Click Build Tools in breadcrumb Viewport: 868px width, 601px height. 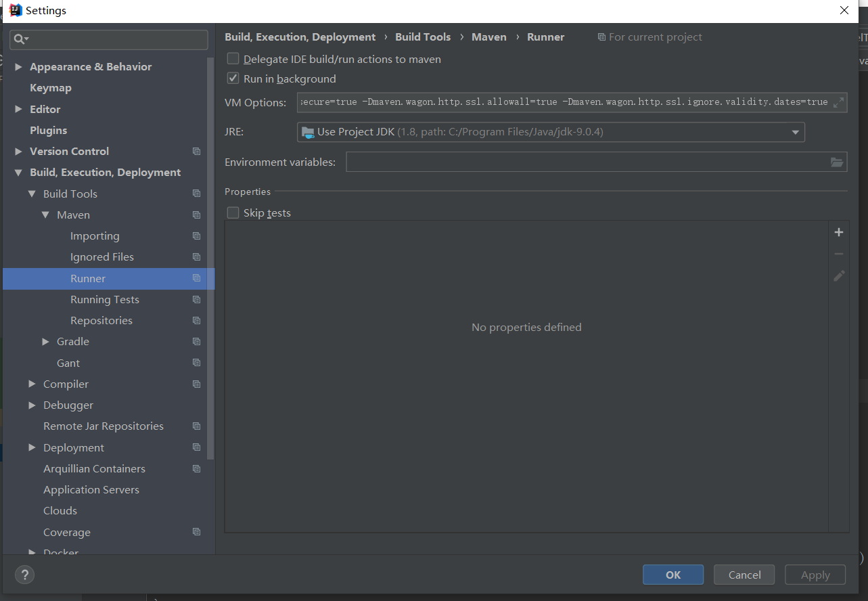pyautogui.click(x=423, y=37)
